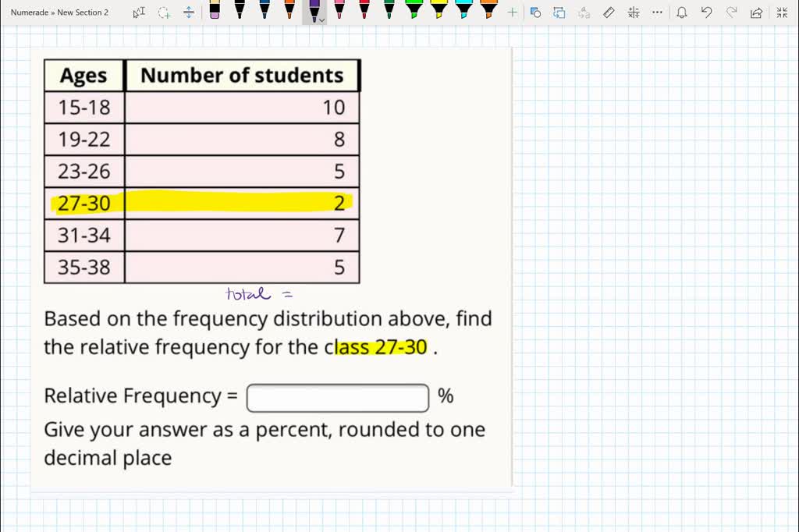Add a new pen with the plus button
This screenshot has height=532, width=799.
513,12
